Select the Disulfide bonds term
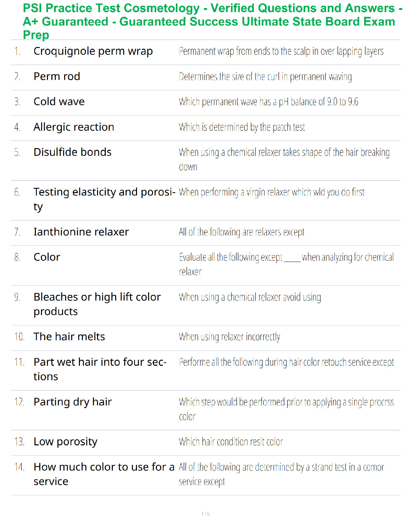411x532 pixels. point(73,152)
